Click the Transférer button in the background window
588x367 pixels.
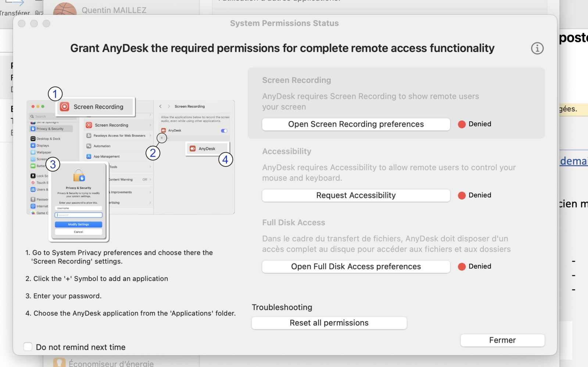click(15, 13)
